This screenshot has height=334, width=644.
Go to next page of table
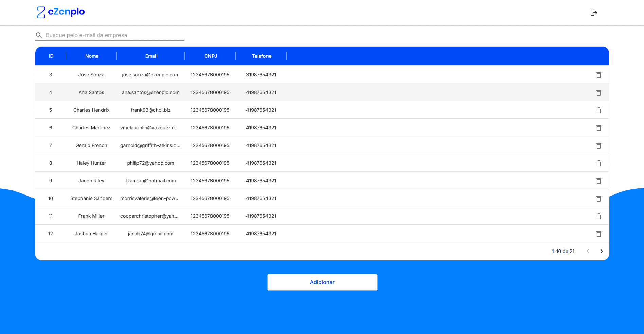point(602,251)
